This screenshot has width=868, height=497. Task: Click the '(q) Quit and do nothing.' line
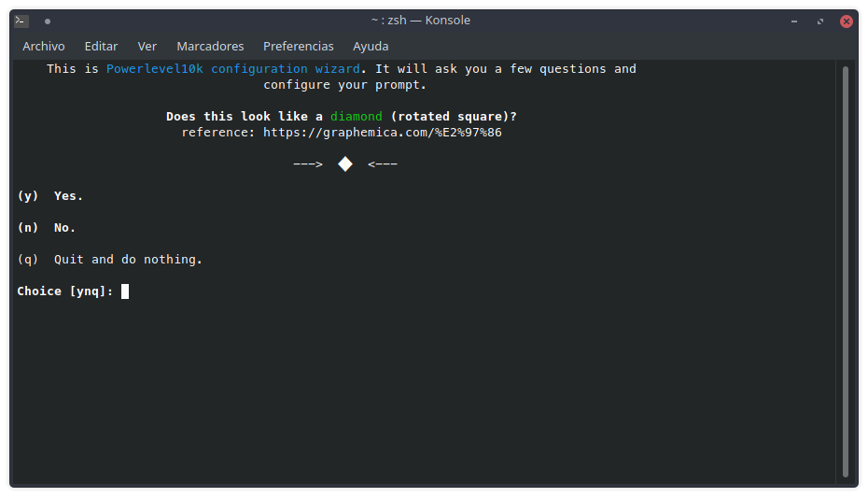[x=109, y=260]
